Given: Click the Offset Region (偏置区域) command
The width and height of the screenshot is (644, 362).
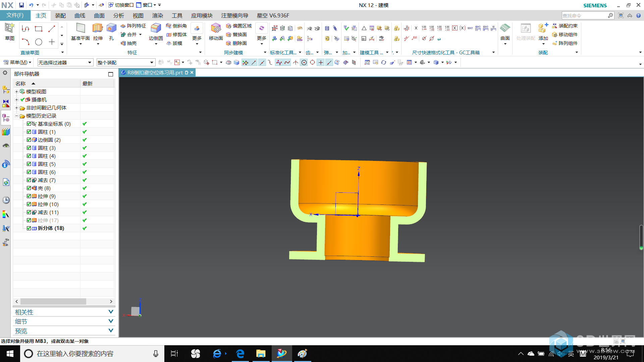Looking at the screenshot, I should click(x=239, y=26).
